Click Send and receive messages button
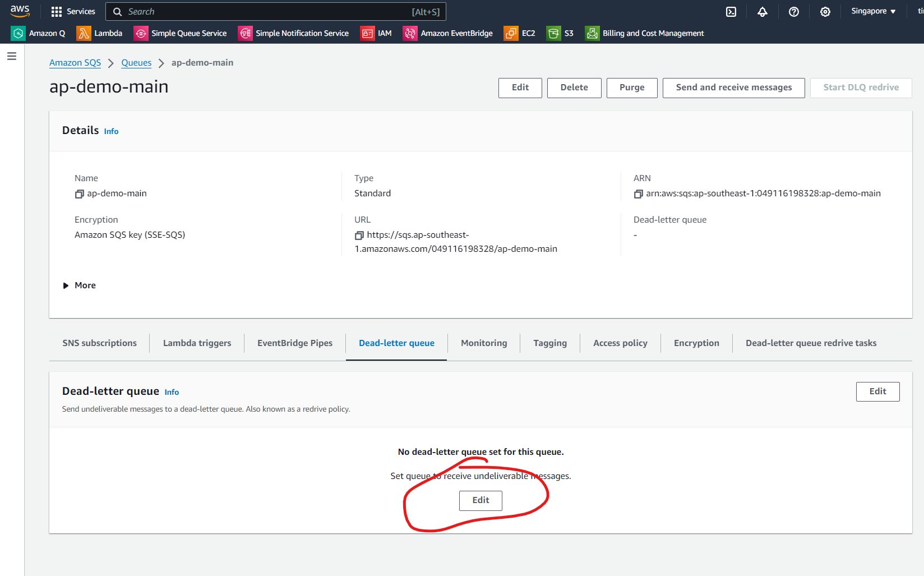The image size is (924, 576). (734, 88)
